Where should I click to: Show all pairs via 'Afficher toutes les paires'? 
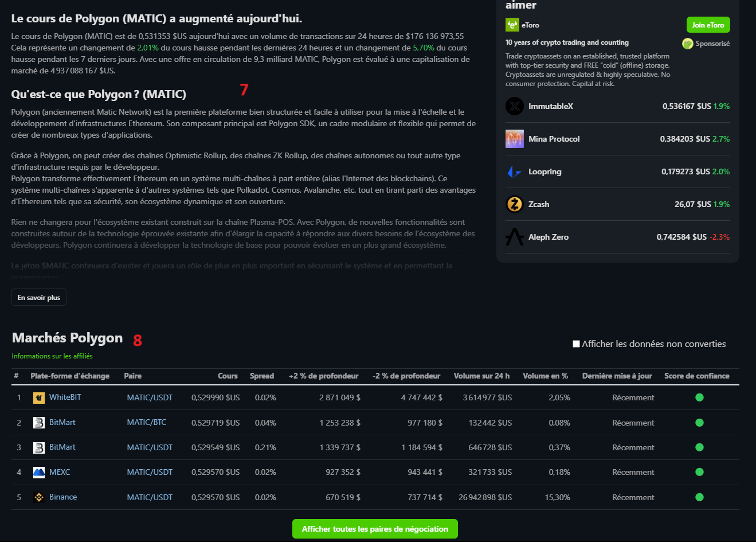click(x=375, y=529)
